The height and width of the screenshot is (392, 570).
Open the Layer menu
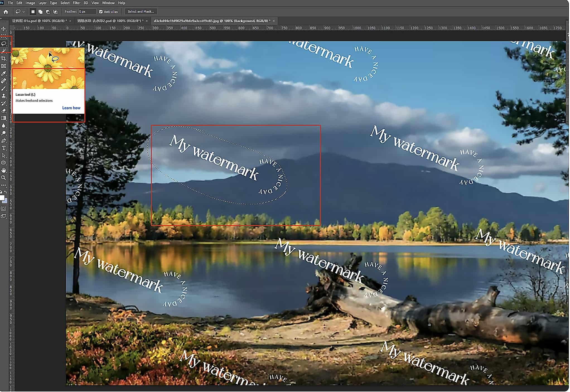[x=42, y=3]
